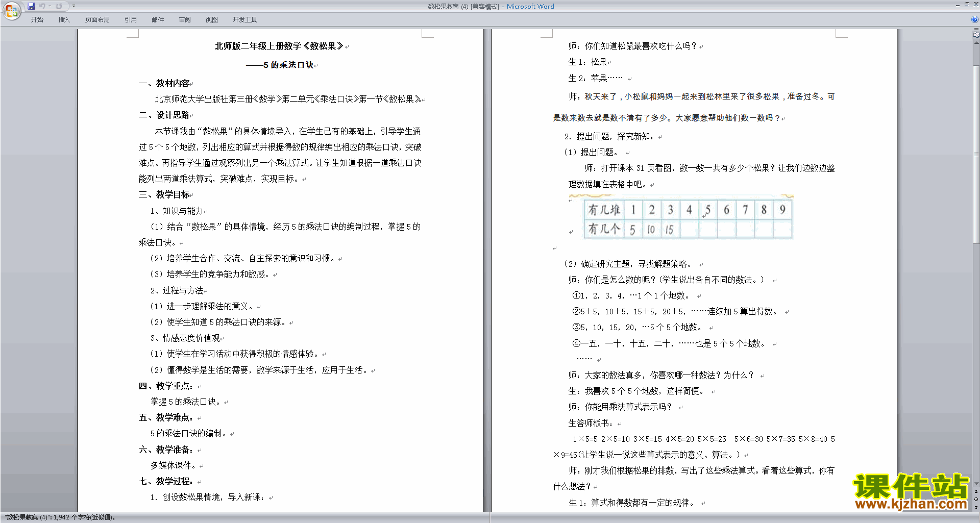Click the multiplication line starting 1×5=5
The width and height of the screenshot is (980, 523).
coord(703,439)
